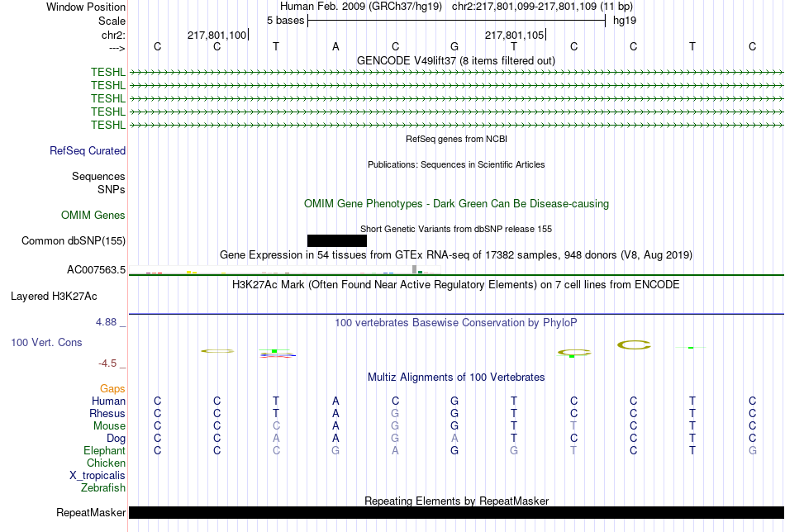Screen dimensions: 785x532
Task: Click the faded A in the Elephant alignment row
Action: pos(395,450)
